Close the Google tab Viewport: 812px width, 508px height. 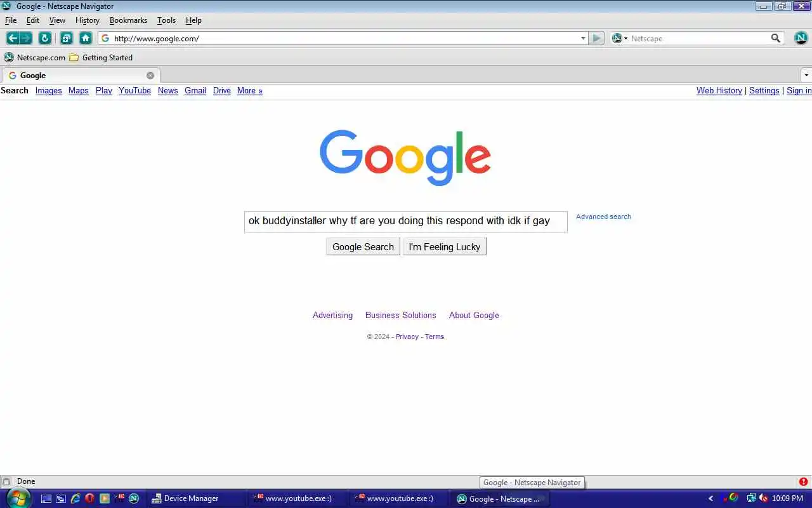point(150,75)
